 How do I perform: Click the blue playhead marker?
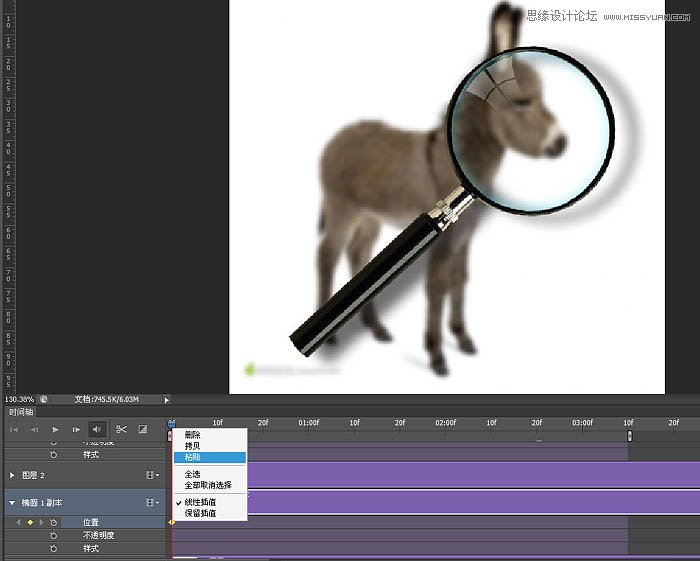171,423
